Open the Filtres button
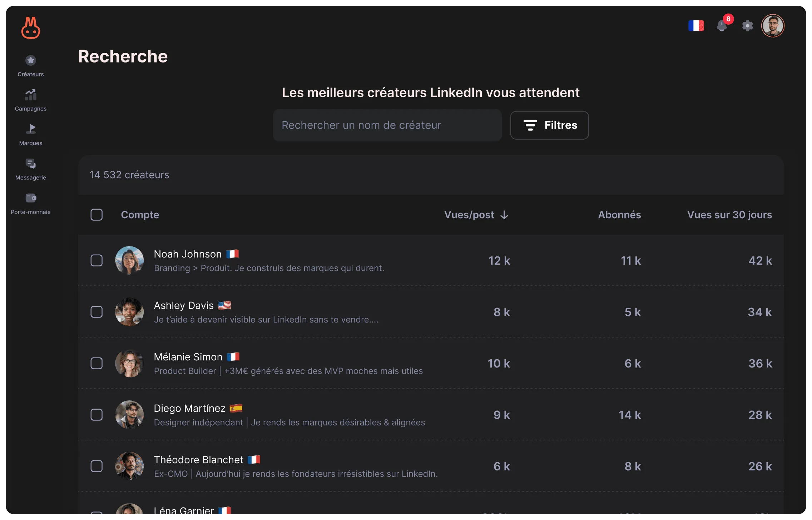 tap(549, 125)
